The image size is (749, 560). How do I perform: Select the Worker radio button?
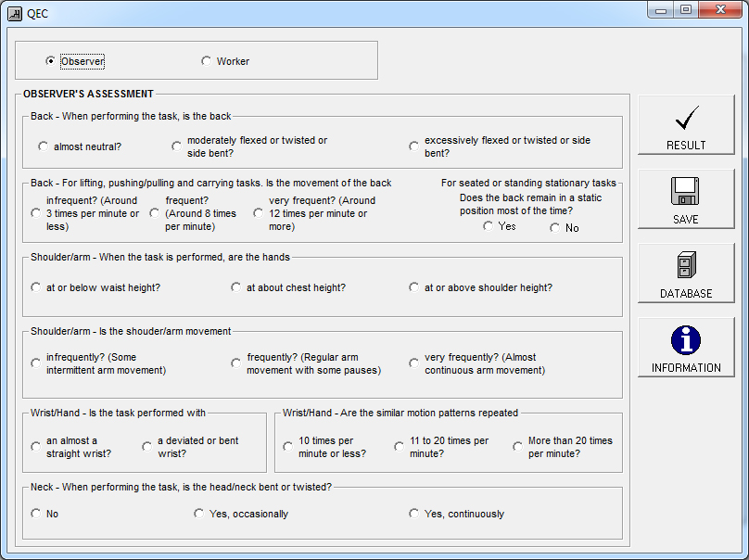[206, 61]
